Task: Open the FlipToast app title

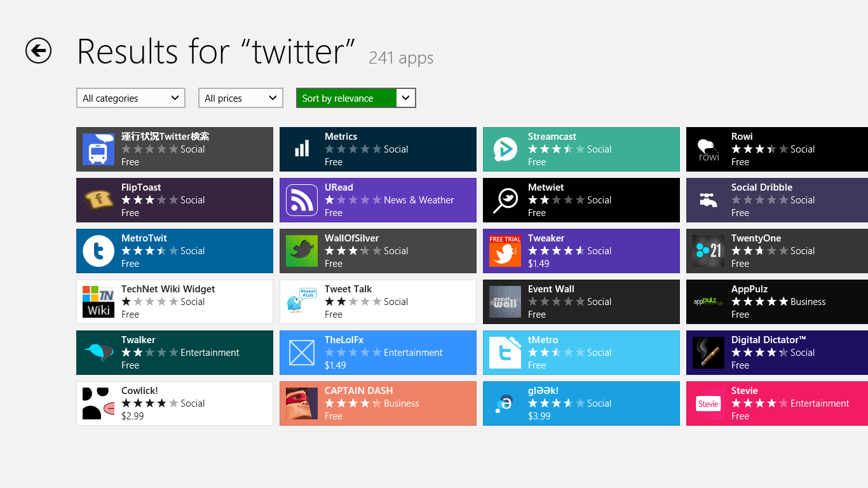Action: click(x=141, y=187)
